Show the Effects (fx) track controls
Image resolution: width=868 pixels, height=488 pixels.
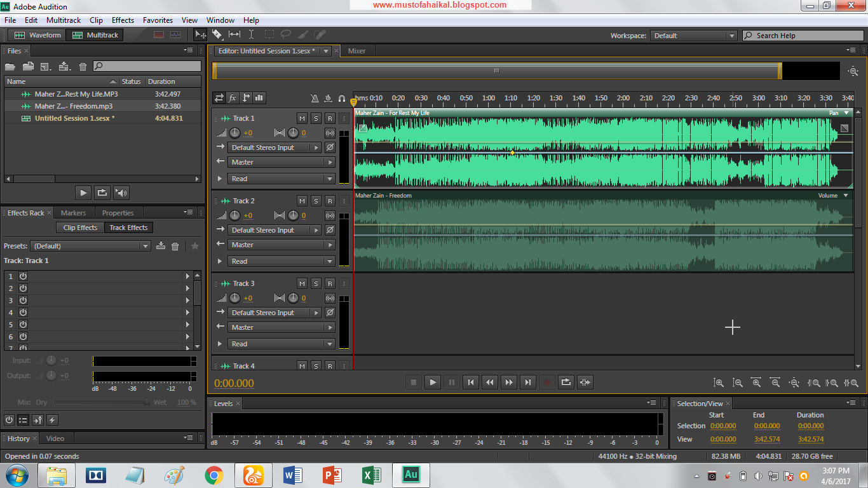(233, 98)
